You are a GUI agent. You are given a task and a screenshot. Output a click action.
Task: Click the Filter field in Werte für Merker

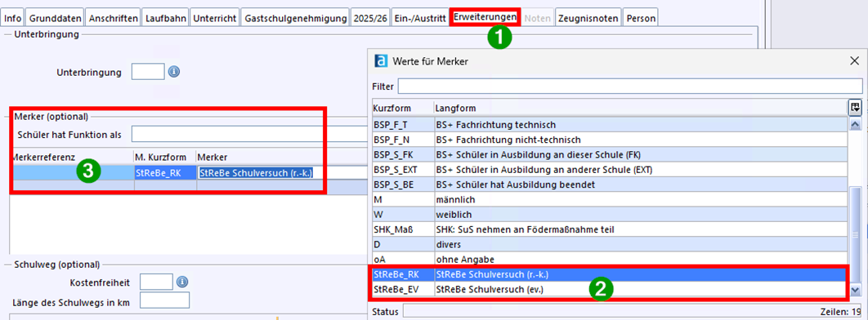click(x=630, y=87)
